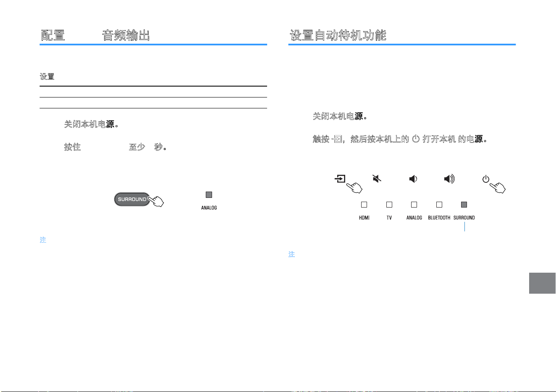Viewport: 556px width, 392px height.
Task: Tap the input source icon in the touch panel diagram
Action: point(340,179)
